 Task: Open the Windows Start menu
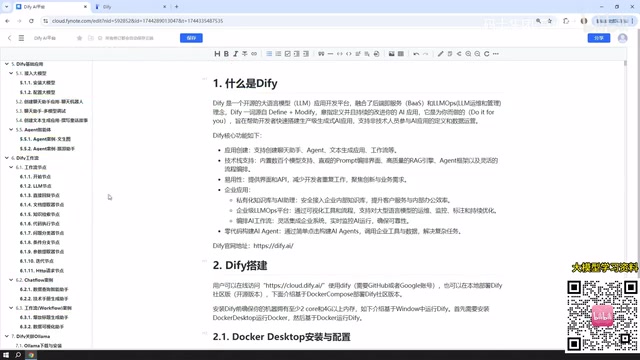[x=6, y=355]
